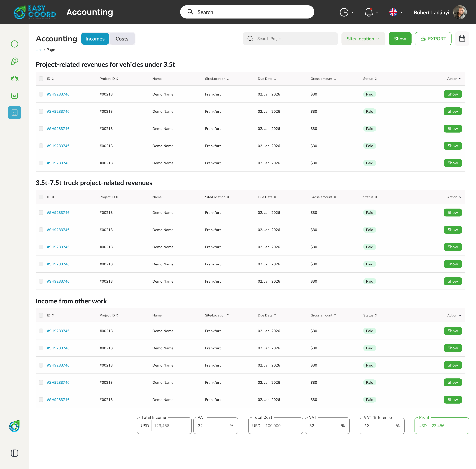Open the calendar chart sidebar icon

click(x=15, y=96)
